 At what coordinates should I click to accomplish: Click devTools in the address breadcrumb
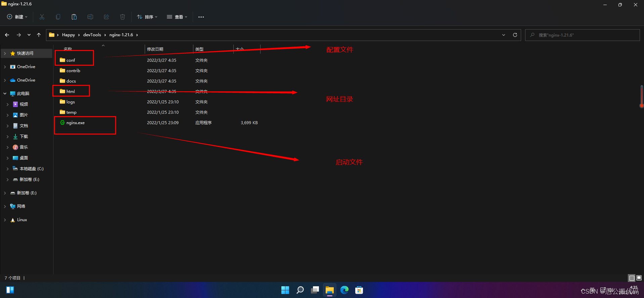point(92,35)
